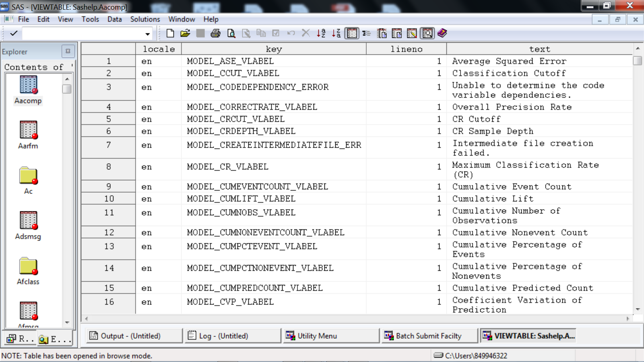Bring up the Log - (Untitled) window

(x=232, y=335)
